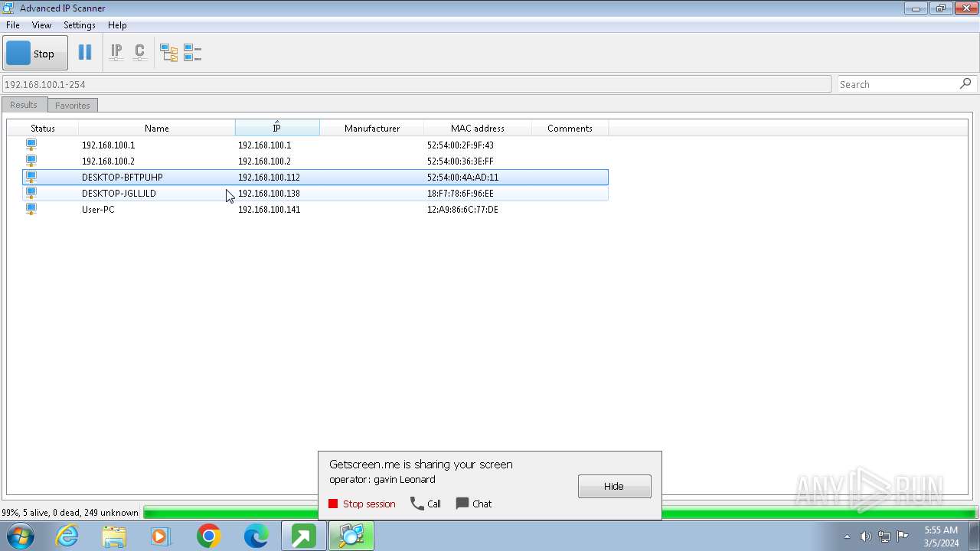
Task: Select the DESKTOP-BFTPUHP name entry
Action: tap(122, 178)
